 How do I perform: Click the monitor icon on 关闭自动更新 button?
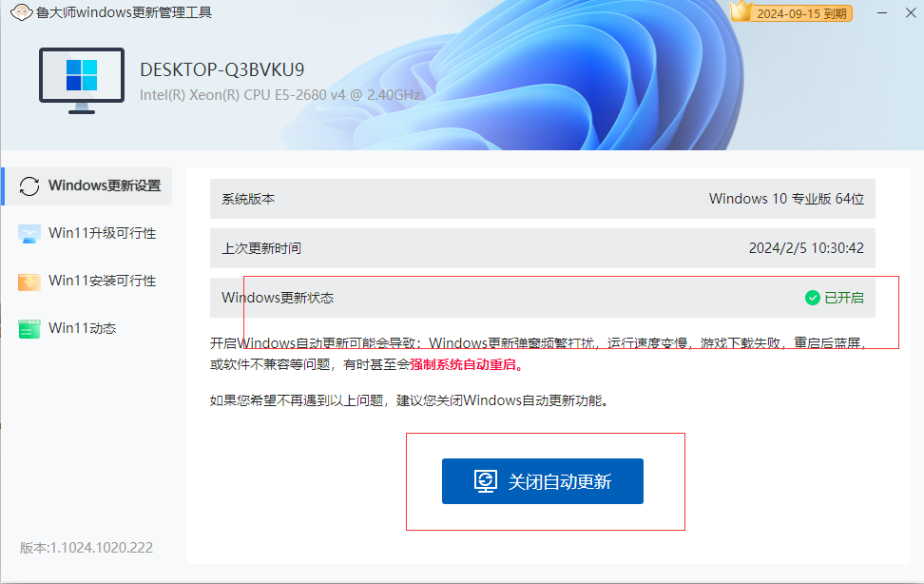pos(488,480)
